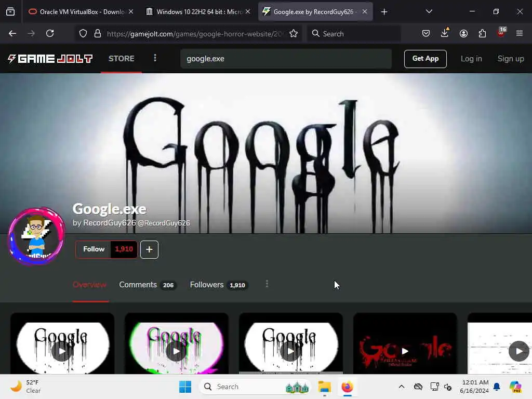Open File Explorer from the taskbar
Screen dimensions: 532x399
tap(324, 387)
